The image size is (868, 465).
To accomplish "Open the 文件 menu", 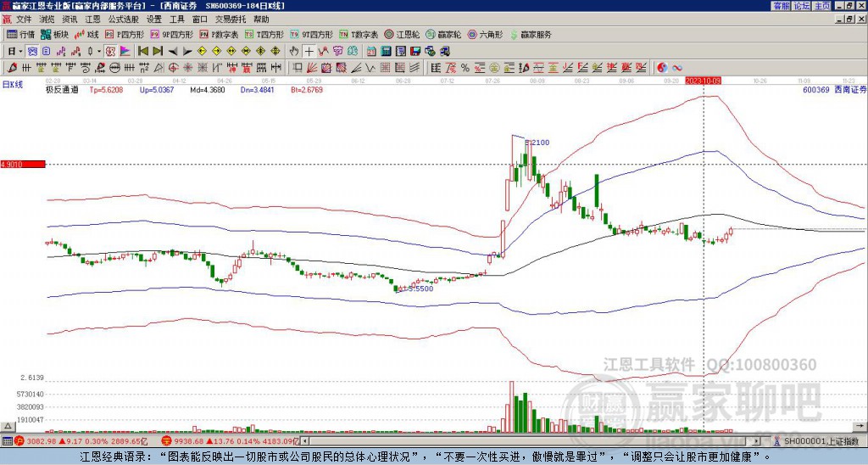I will click(24, 20).
